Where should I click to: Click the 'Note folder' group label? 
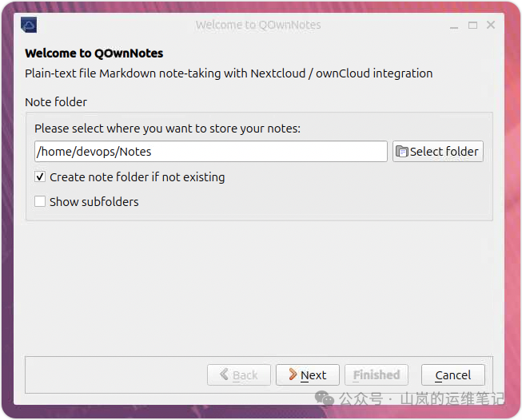click(x=56, y=102)
